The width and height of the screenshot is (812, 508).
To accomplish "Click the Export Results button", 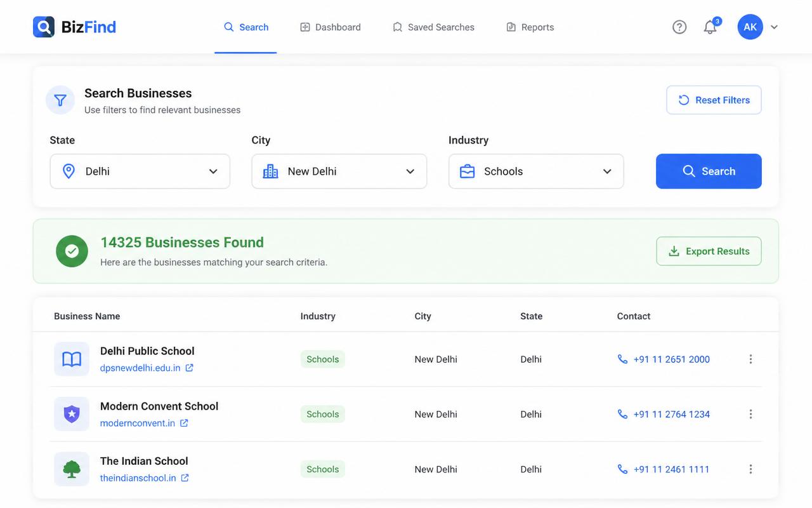I will (709, 251).
